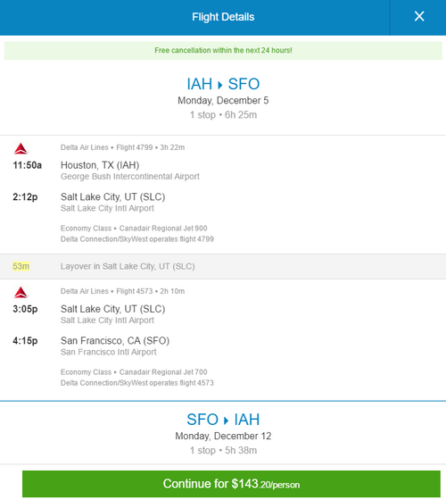Click the 2:12p Salt Lake City arrival
The width and height of the screenshot is (446, 500).
click(25, 197)
